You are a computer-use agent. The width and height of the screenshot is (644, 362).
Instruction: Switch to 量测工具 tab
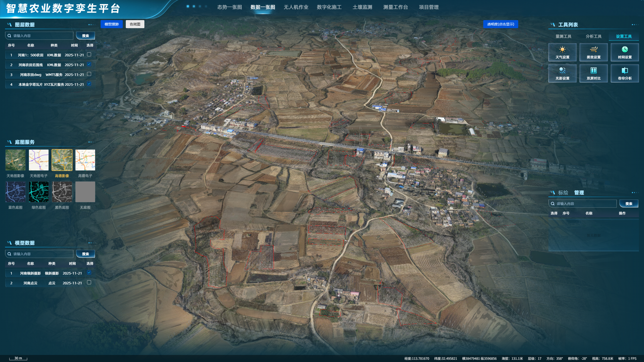pos(563,36)
